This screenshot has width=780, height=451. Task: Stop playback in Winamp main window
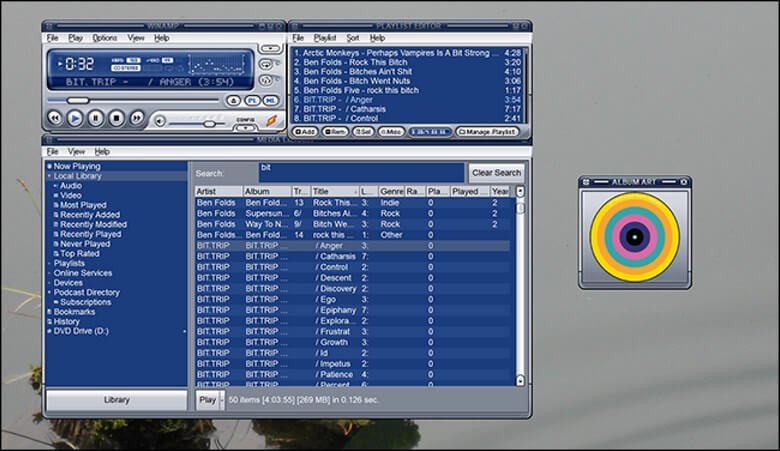(x=116, y=118)
